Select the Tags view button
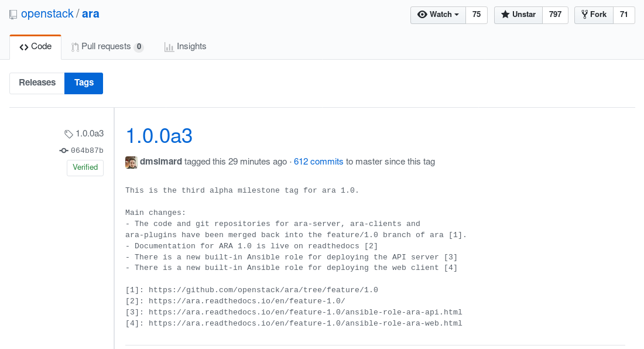 tap(84, 83)
